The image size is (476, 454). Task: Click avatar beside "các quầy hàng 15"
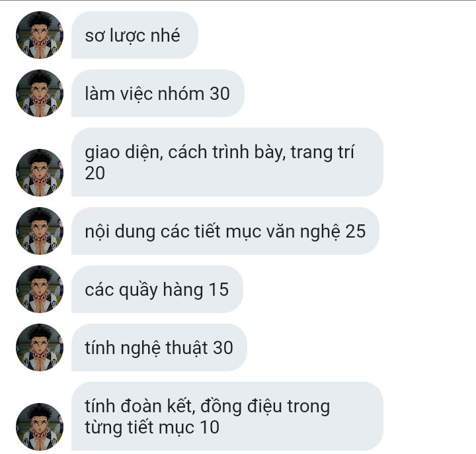(x=40, y=289)
